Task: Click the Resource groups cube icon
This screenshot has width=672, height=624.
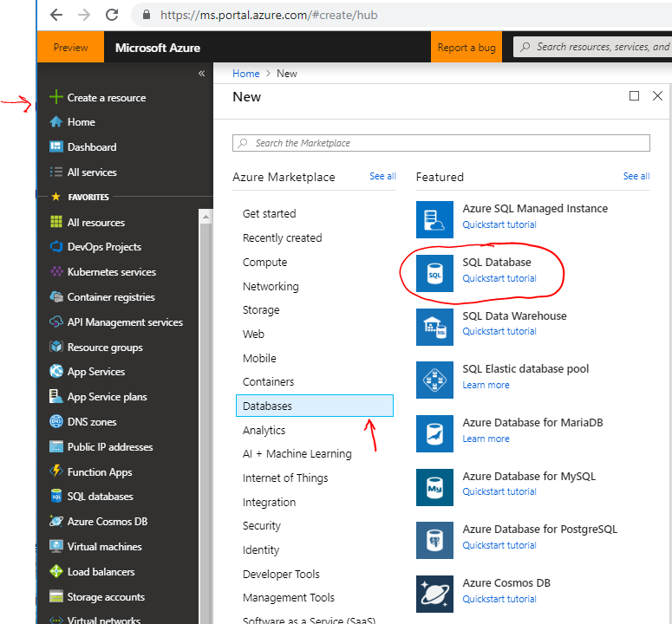Action: 56,347
